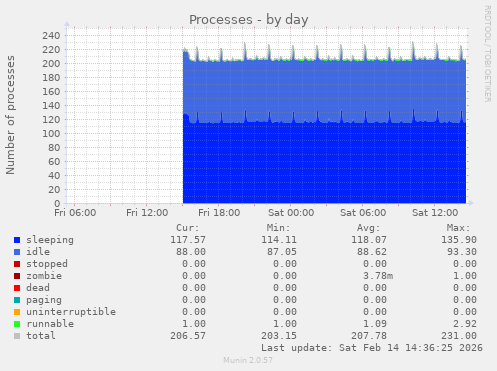Click the 'Last update' timestamp line

(372, 348)
